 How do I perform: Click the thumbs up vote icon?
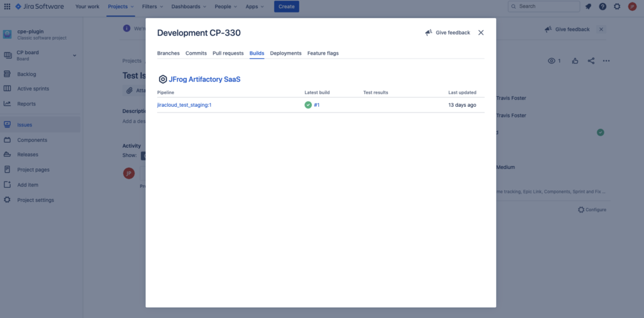[575, 61]
